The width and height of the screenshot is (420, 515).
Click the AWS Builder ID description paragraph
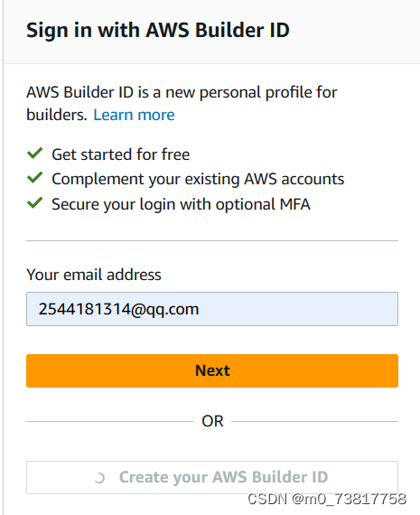point(182,104)
